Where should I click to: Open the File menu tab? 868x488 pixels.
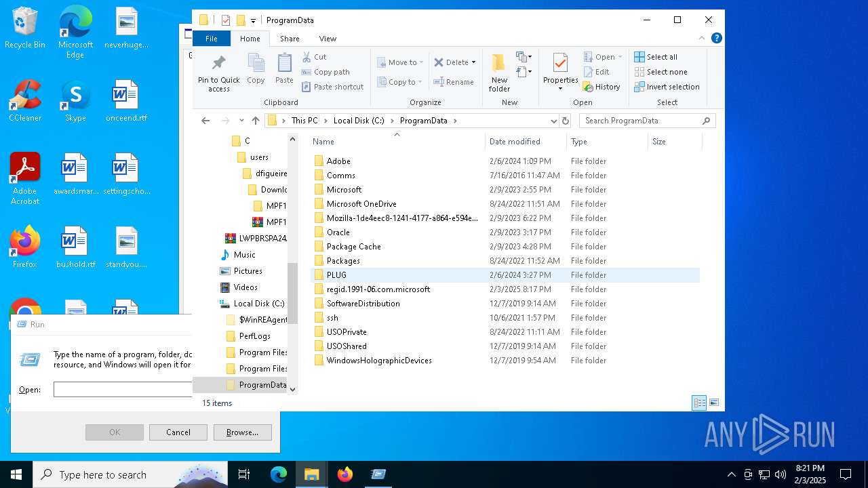coord(212,39)
